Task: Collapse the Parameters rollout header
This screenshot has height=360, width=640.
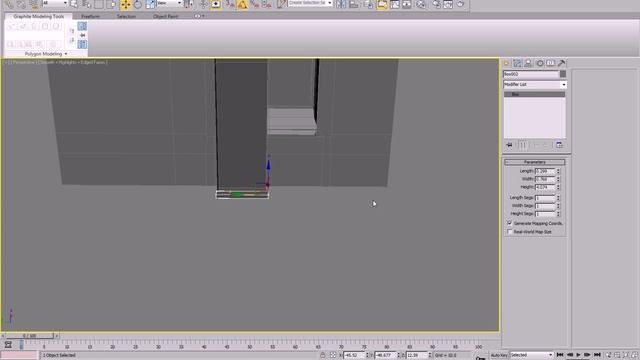Action: (x=535, y=162)
